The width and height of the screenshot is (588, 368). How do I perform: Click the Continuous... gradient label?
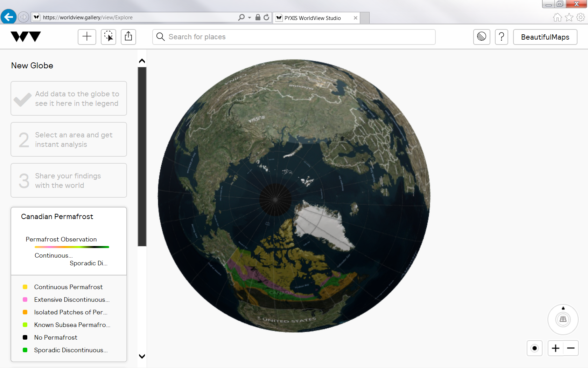click(x=54, y=255)
